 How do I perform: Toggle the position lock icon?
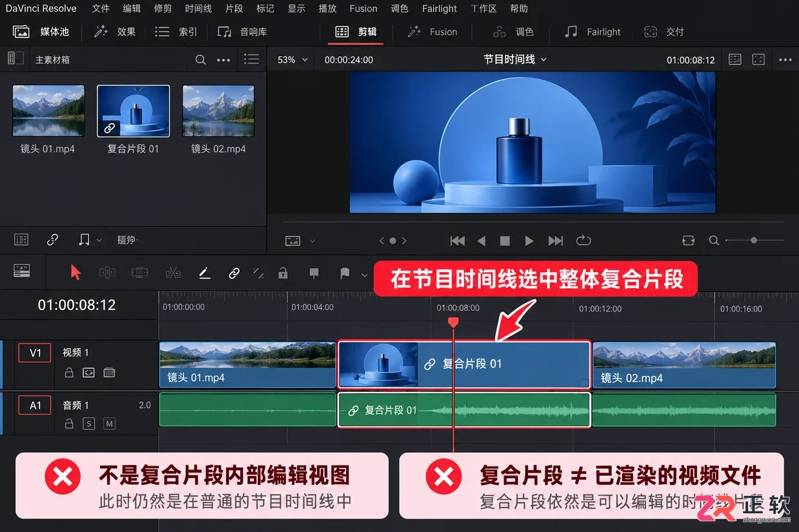283,273
